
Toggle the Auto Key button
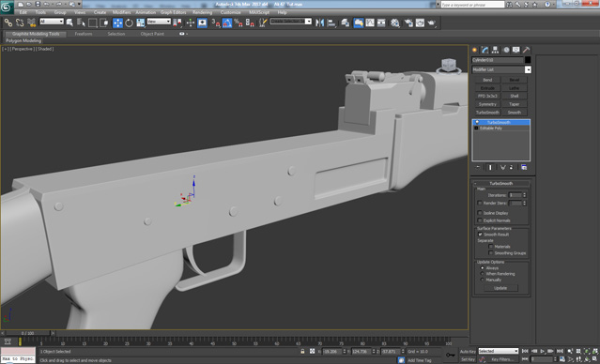(468, 352)
